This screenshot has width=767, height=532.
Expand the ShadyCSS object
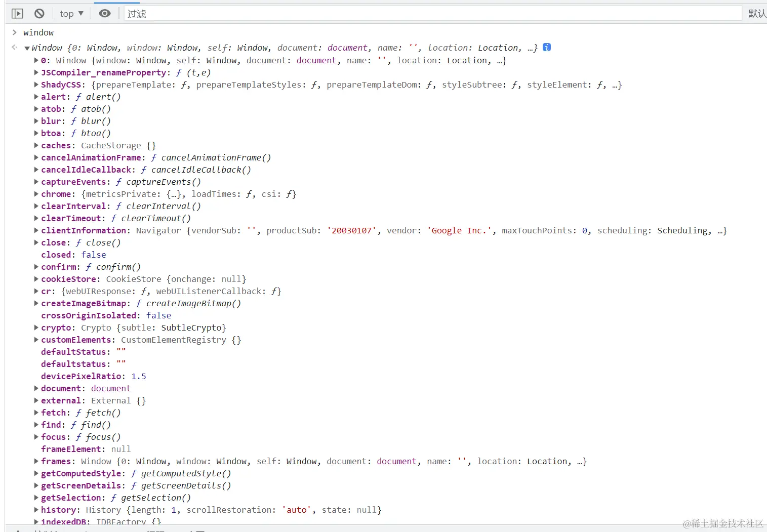(36, 85)
